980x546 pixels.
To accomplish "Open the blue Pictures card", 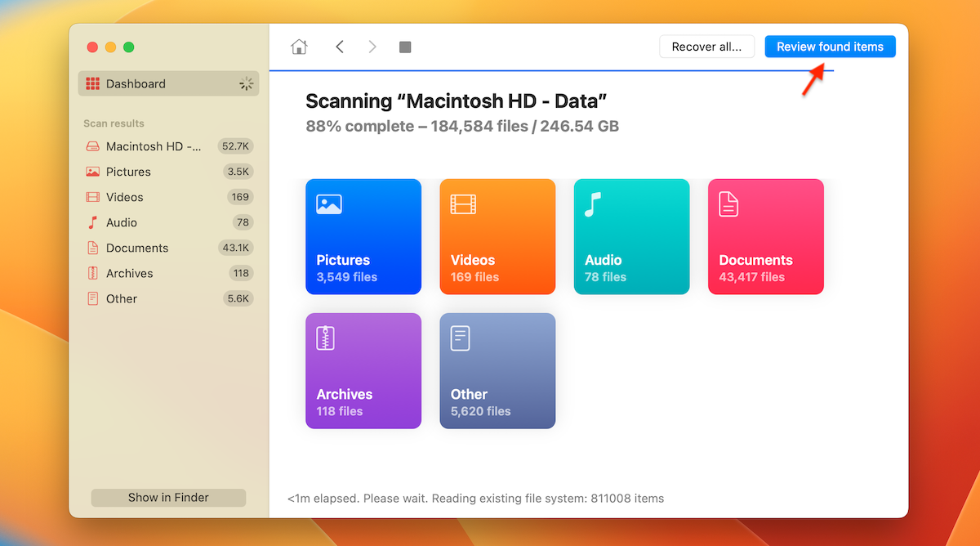I will (x=363, y=237).
